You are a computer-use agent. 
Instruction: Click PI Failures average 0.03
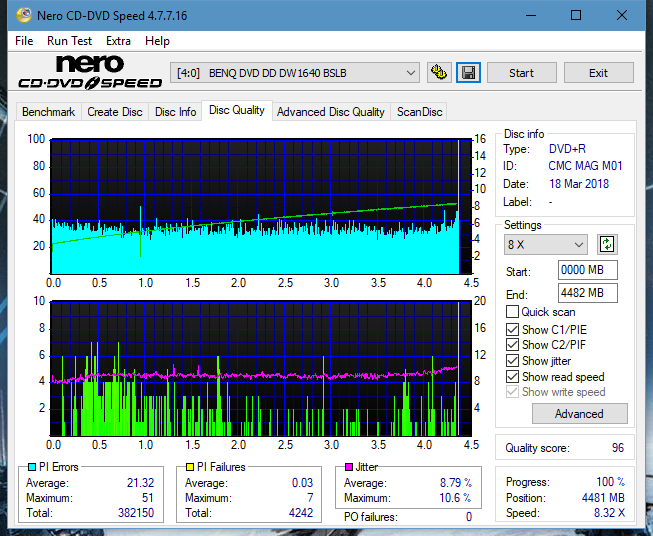tap(302, 482)
